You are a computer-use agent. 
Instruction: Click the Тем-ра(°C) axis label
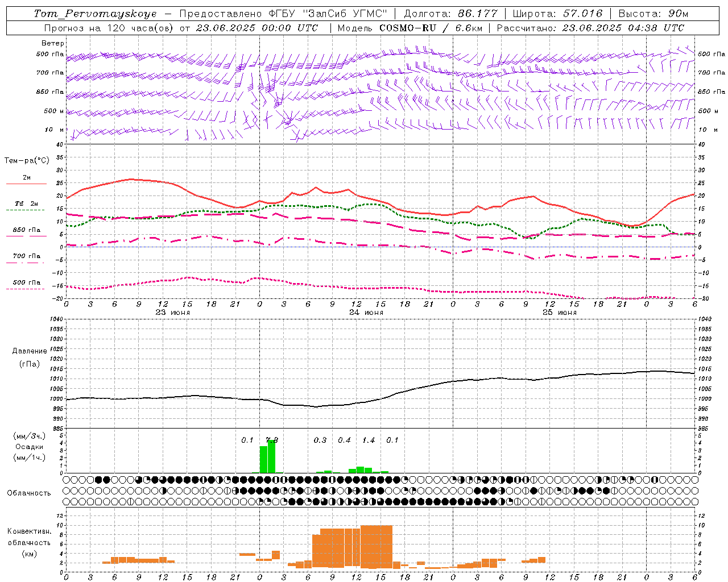(27, 161)
